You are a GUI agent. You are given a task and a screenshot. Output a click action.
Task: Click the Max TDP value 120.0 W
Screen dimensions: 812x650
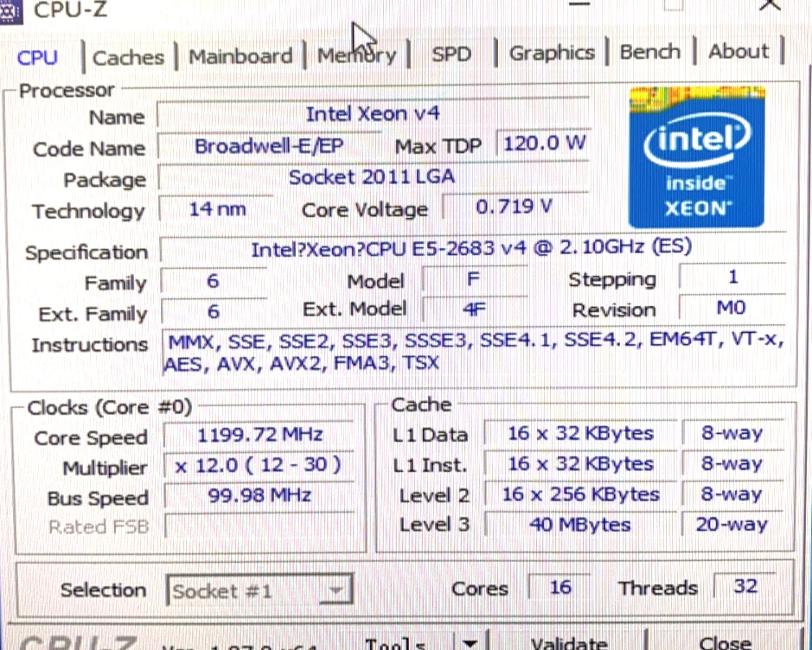544,143
